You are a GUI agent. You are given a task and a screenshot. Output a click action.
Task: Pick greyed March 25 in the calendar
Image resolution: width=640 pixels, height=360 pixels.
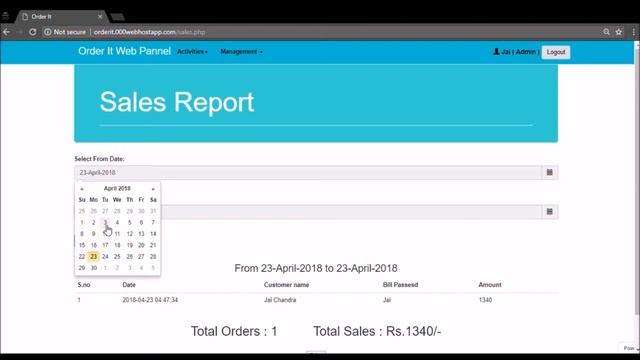[x=82, y=211]
